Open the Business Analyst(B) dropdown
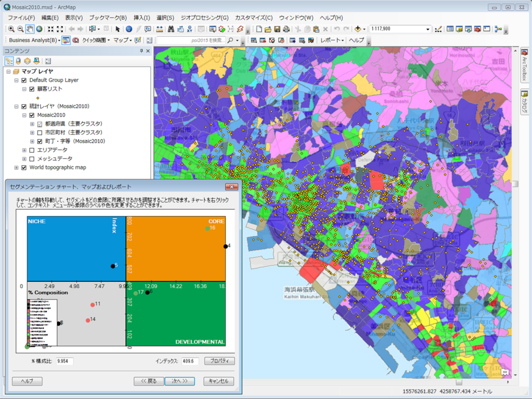The height and width of the screenshot is (399, 532). pyautogui.click(x=34, y=40)
